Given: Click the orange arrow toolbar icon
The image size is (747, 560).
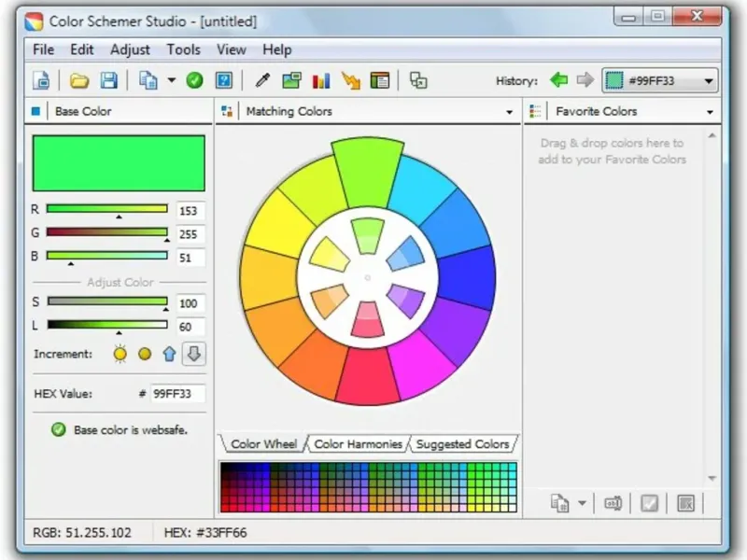Looking at the screenshot, I should tap(351, 80).
